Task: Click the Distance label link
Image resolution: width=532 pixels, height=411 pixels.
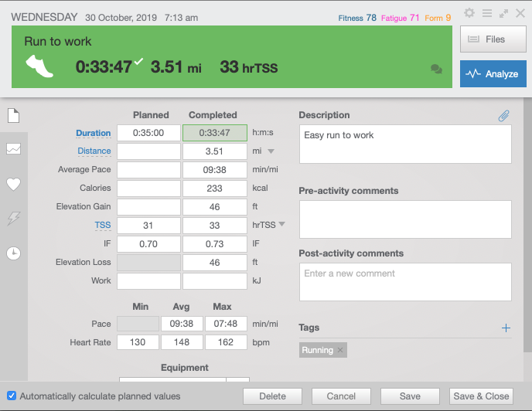Action: (x=94, y=151)
